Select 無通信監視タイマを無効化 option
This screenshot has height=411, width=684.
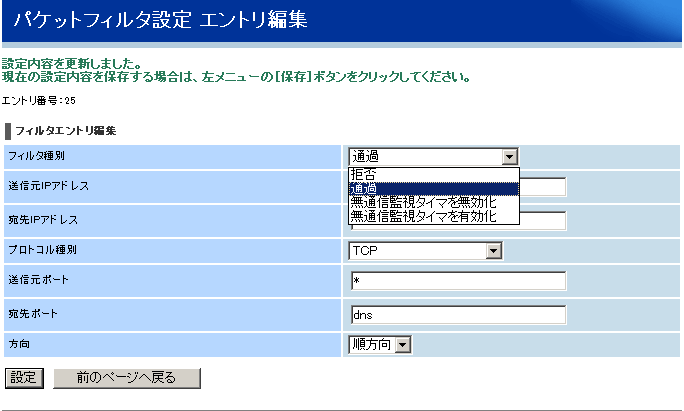point(434,202)
